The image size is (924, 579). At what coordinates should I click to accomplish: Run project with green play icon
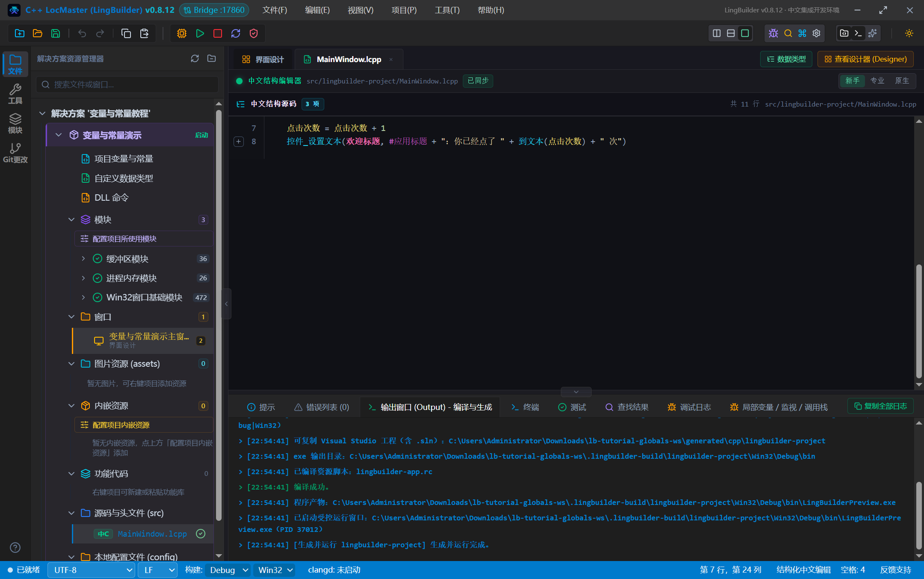pyautogui.click(x=200, y=33)
